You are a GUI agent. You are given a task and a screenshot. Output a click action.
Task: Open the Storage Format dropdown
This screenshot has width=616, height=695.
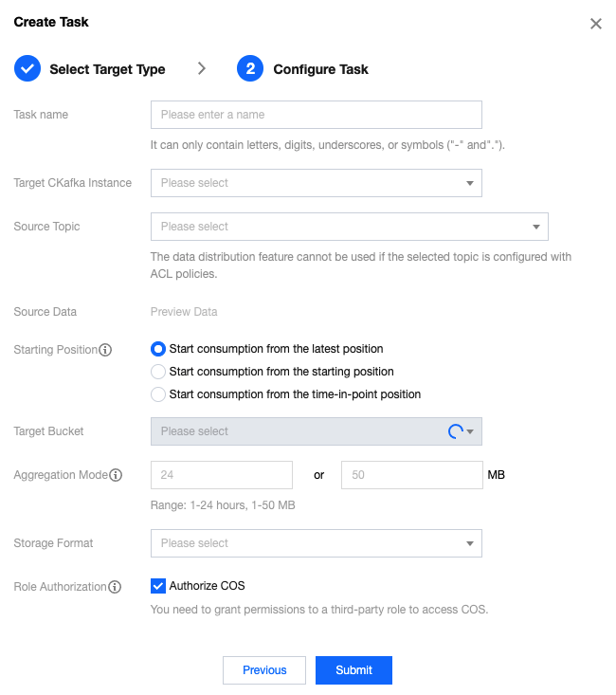pos(317,543)
